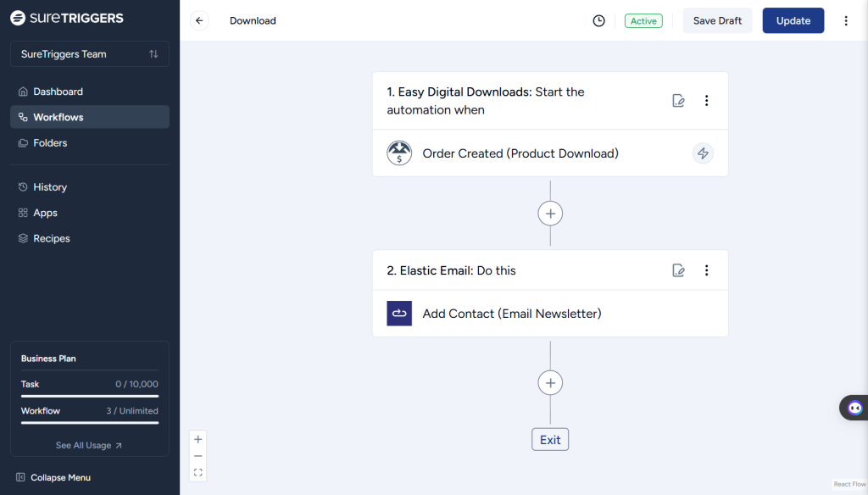The width and height of the screenshot is (868, 495).
Task: Open History in the sidebar
Action: coord(90,187)
